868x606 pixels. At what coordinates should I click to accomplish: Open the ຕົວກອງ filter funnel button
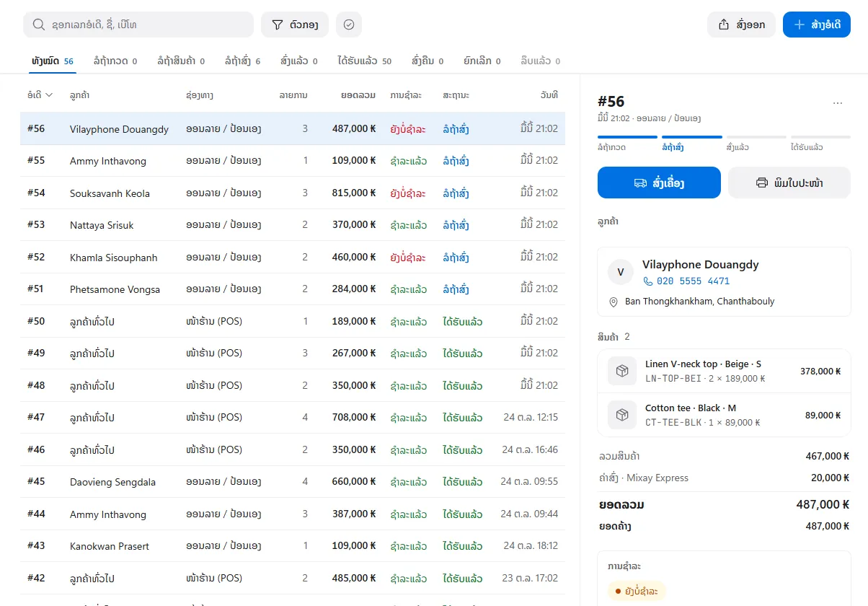pyautogui.click(x=295, y=25)
